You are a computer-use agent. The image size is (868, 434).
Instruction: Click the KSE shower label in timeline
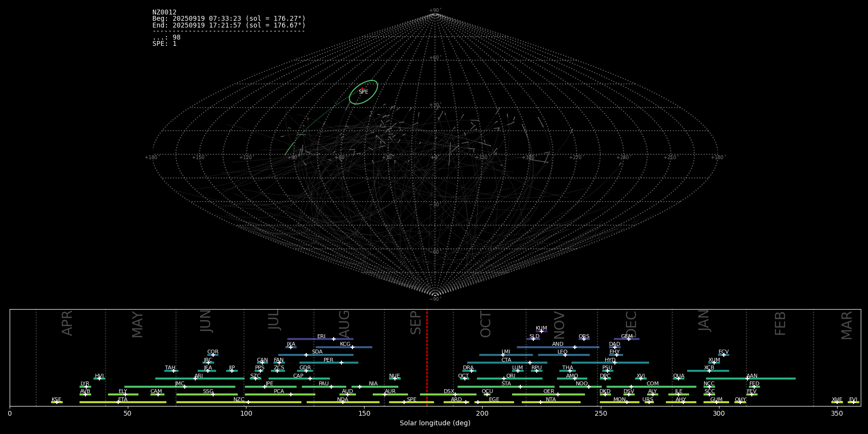pyautogui.click(x=56, y=399)
